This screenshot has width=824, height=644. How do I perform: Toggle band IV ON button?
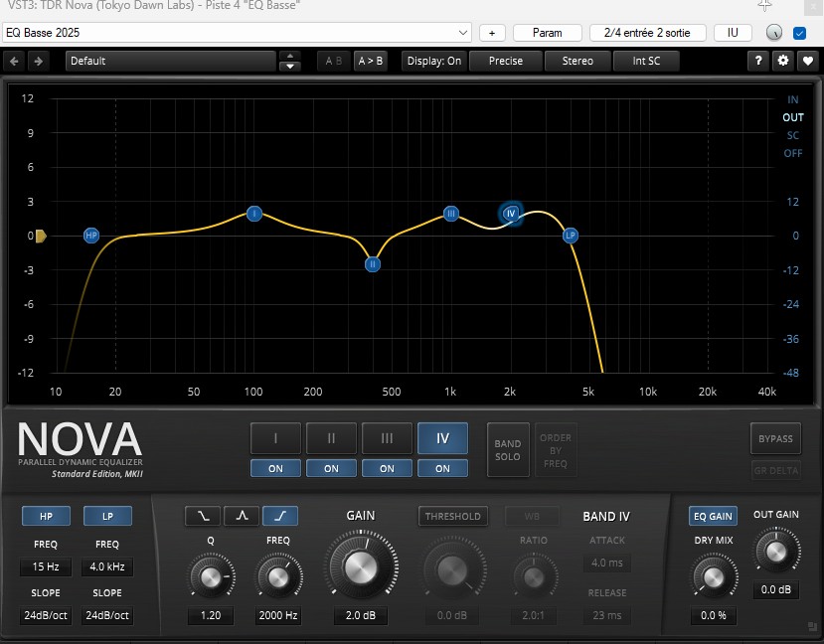tap(442, 468)
